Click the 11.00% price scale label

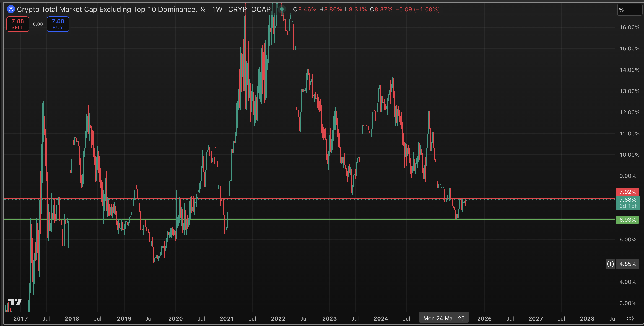click(629, 134)
